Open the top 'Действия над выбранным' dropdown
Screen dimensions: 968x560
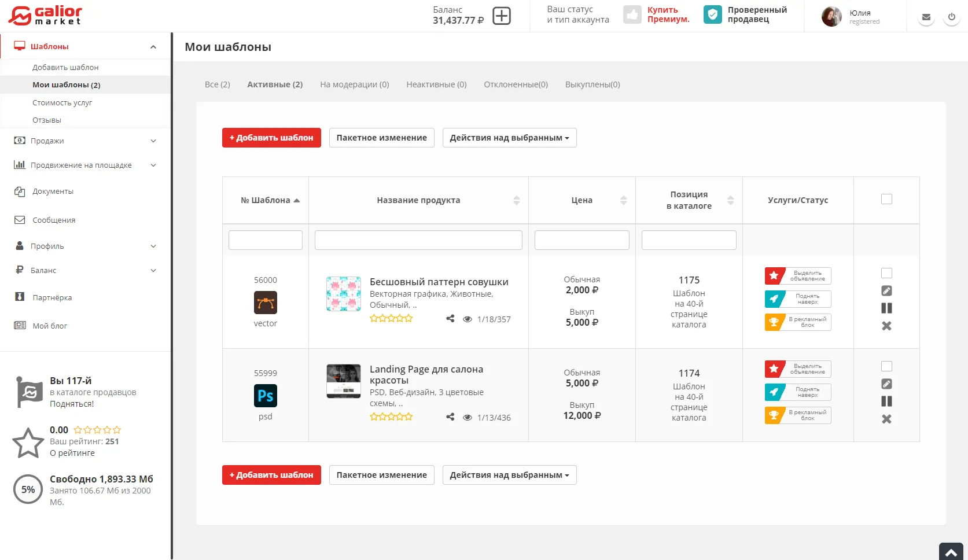click(x=509, y=138)
